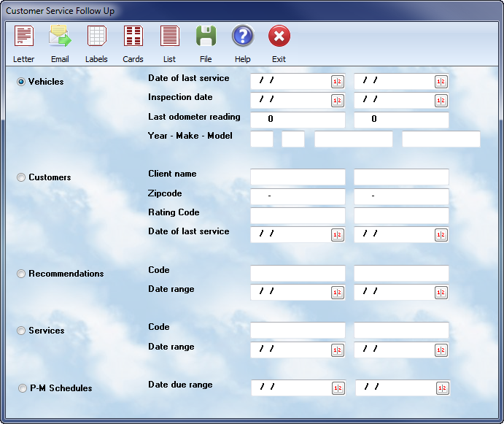Click the first Client name input field

(x=298, y=177)
